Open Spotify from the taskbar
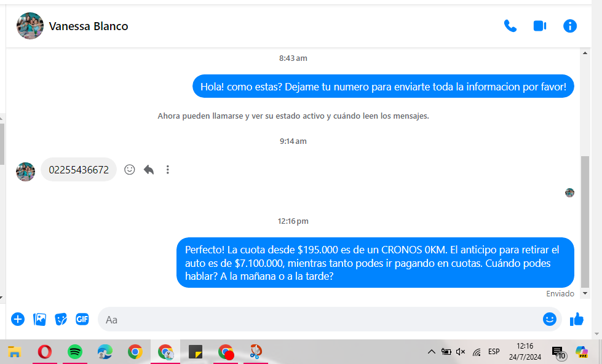 coord(75,352)
